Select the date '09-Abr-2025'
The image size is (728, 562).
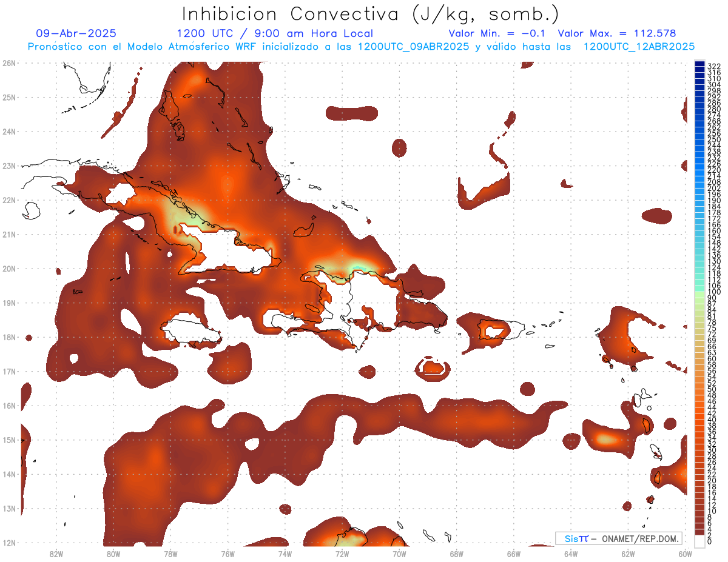tap(76, 33)
